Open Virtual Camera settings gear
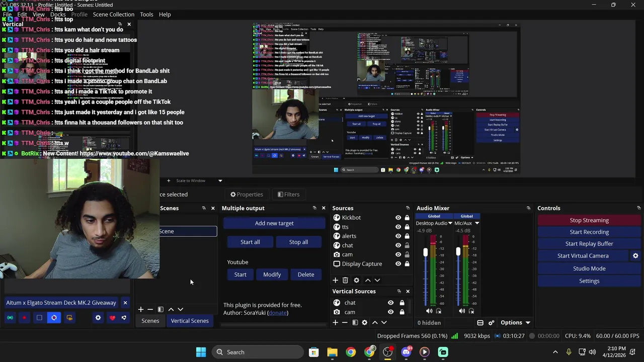 [635, 256]
